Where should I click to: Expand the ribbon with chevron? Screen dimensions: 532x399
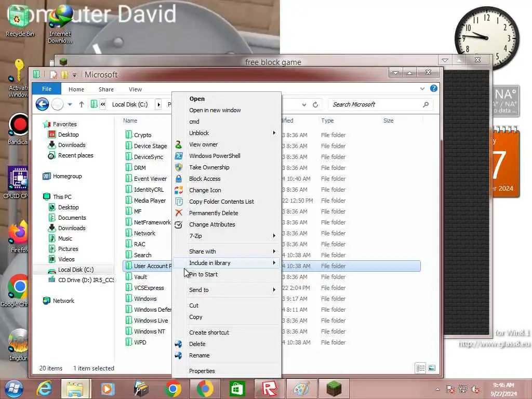click(422, 88)
